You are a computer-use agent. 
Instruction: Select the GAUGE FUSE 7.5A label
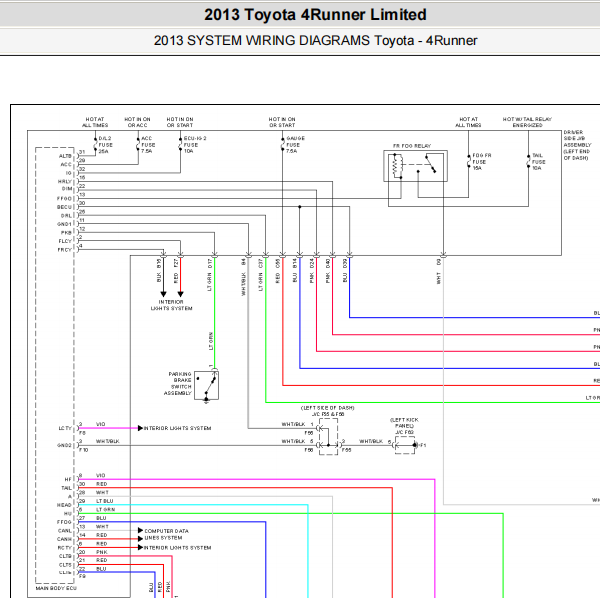[x=295, y=145]
